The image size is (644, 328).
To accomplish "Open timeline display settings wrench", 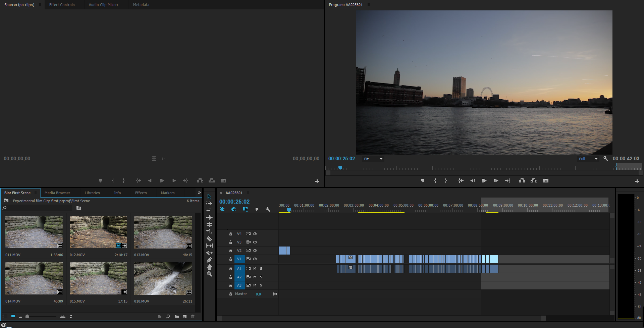I will point(268,209).
